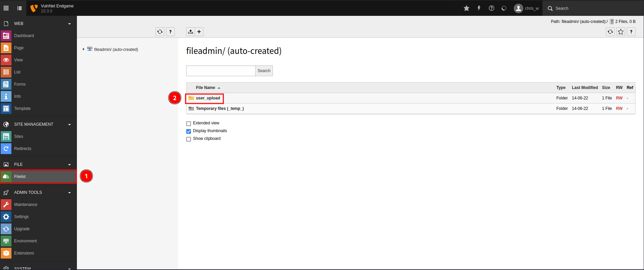The height and width of the screenshot is (270, 644).
Task: Collapse the WEB module group
Action: (x=69, y=24)
